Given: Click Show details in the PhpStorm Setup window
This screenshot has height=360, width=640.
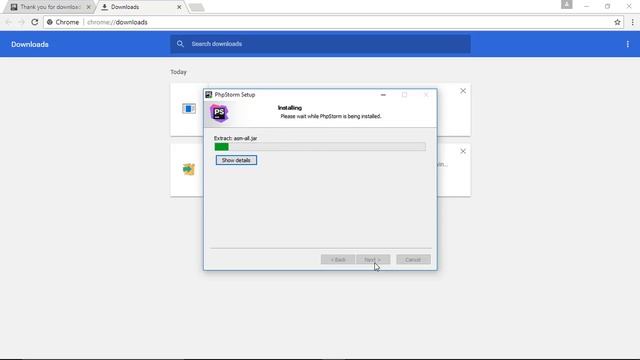Looking at the screenshot, I should click(236, 160).
